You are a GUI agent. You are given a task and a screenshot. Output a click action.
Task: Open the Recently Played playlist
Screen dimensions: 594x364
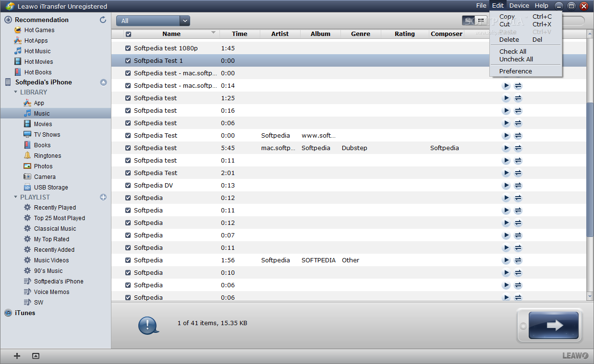55,208
